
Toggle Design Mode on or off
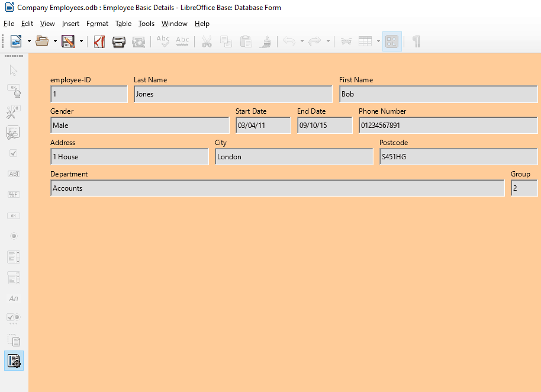click(14, 91)
